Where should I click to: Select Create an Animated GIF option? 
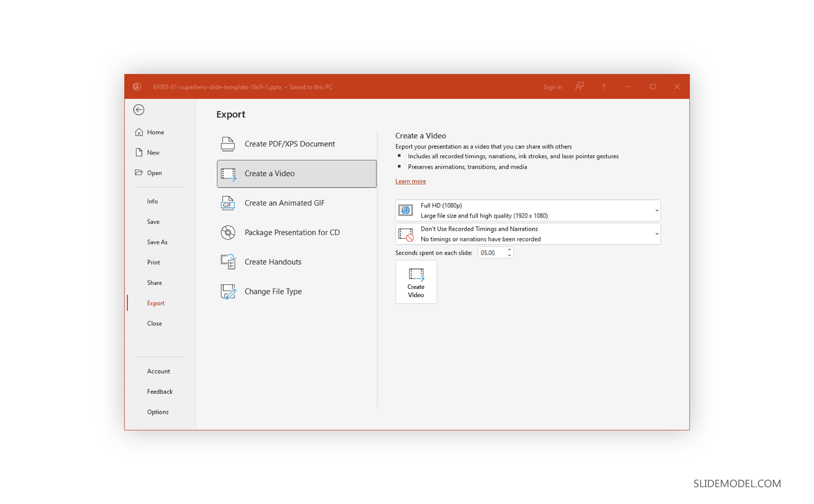click(x=297, y=203)
